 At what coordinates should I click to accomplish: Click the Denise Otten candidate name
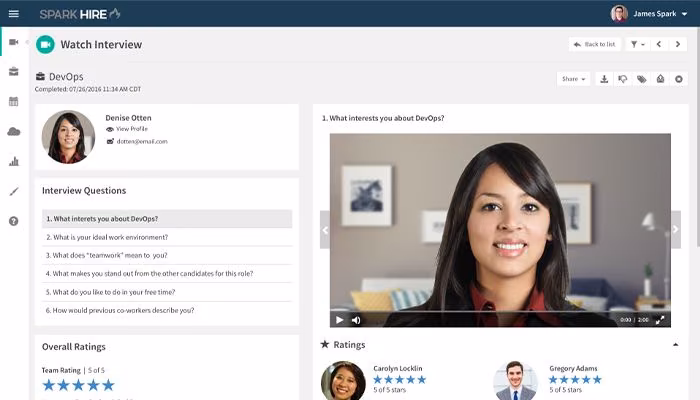click(129, 118)
